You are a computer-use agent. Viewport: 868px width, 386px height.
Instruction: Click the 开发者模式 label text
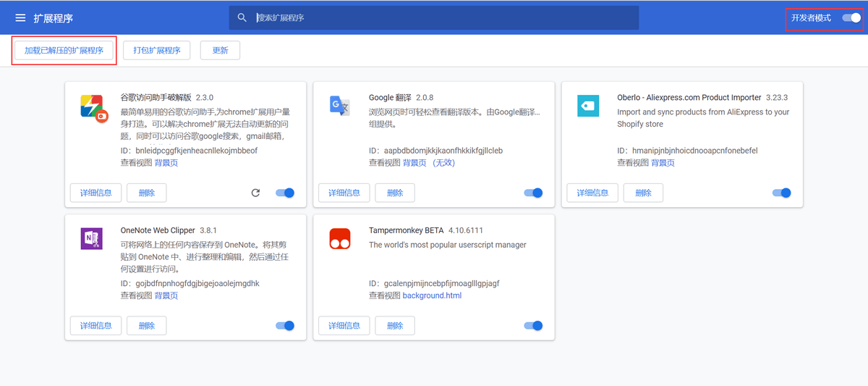(811, 17)
